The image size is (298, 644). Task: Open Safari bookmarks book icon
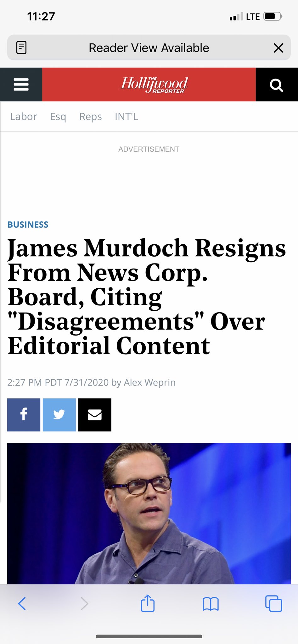211,604
